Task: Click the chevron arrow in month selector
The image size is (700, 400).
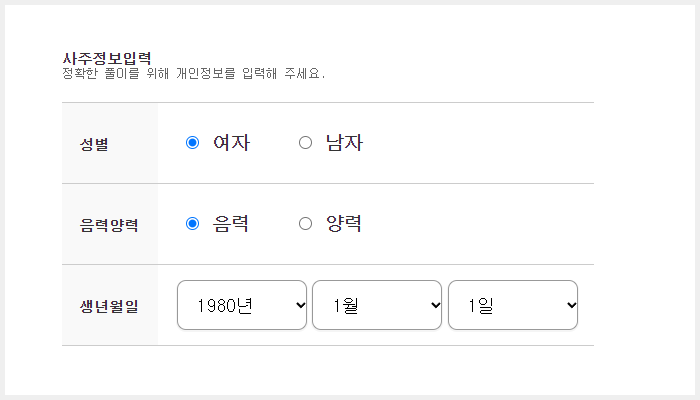Action: 436,305
